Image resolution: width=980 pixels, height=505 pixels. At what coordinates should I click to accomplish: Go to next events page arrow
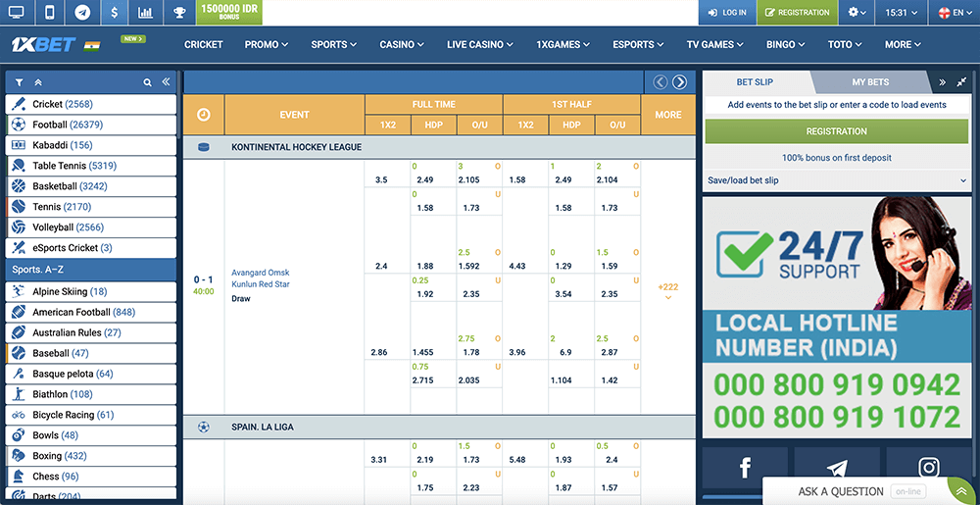point(679,82)
